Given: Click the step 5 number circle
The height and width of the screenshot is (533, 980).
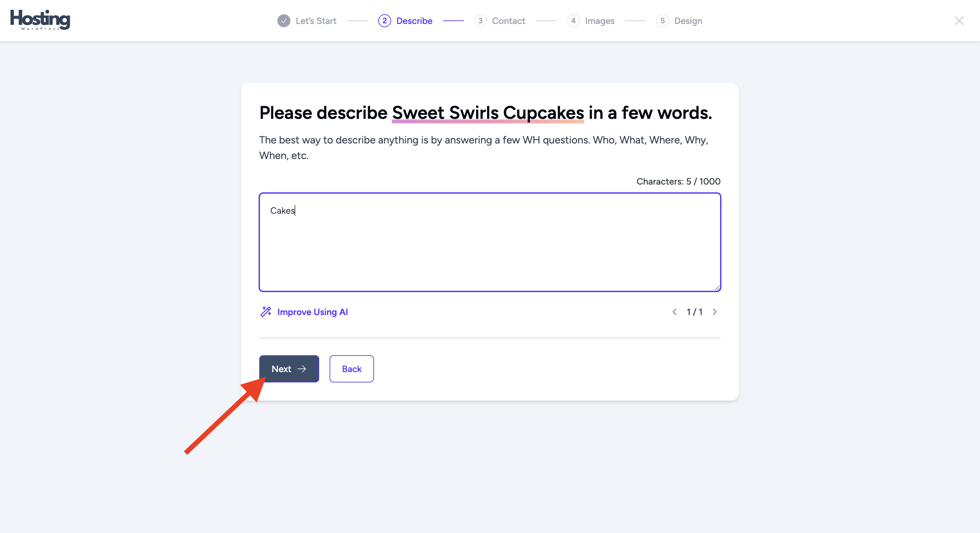Looking at the screenshot, I should tap(662, 21).
